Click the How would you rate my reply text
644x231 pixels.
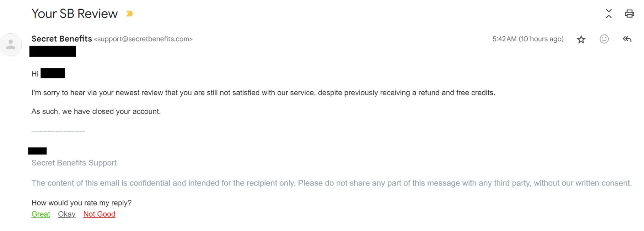(x=82, y=203)
